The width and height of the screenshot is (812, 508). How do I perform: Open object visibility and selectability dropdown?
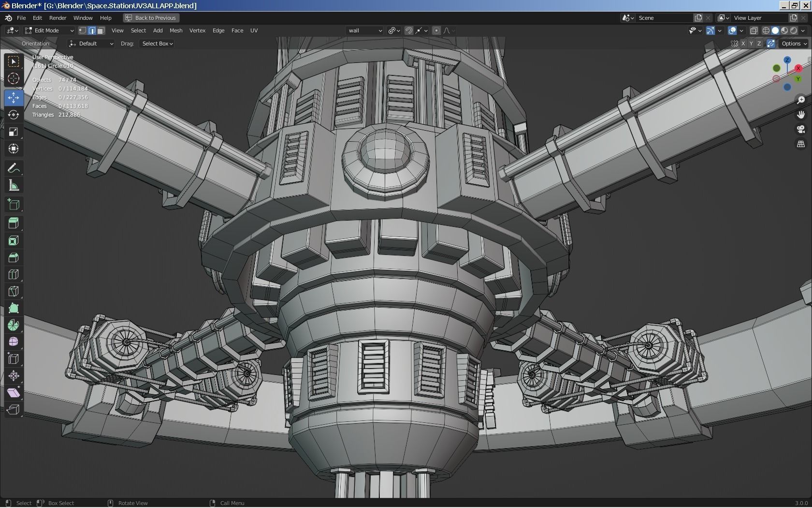tap(695, 30)
